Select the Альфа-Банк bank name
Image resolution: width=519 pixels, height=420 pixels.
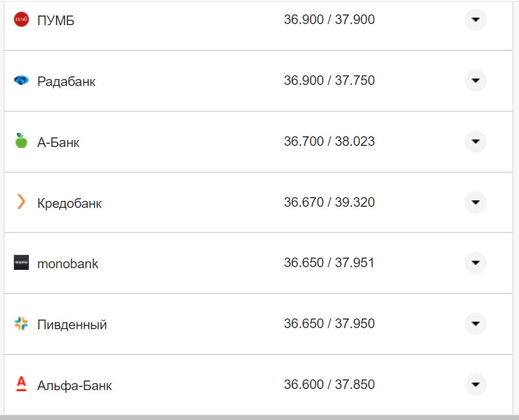[74, 386]
